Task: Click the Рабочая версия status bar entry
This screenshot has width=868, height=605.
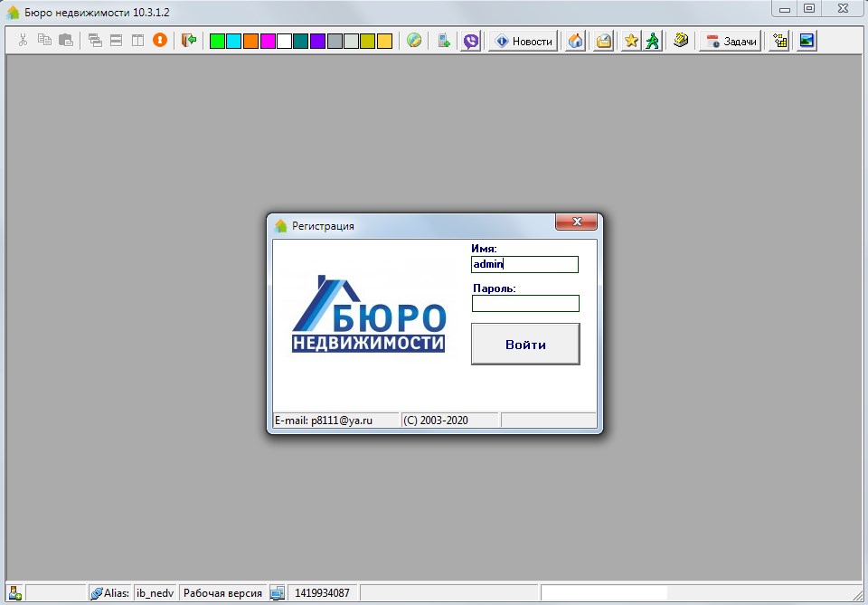Action: 222,593
